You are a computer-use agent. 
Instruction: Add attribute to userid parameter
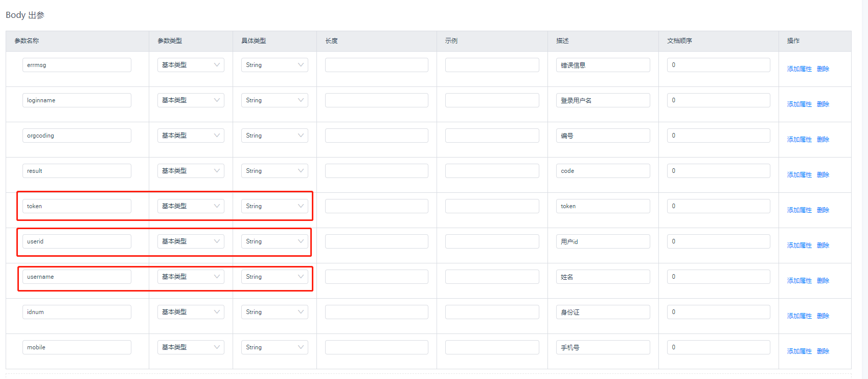click(800, 246)
